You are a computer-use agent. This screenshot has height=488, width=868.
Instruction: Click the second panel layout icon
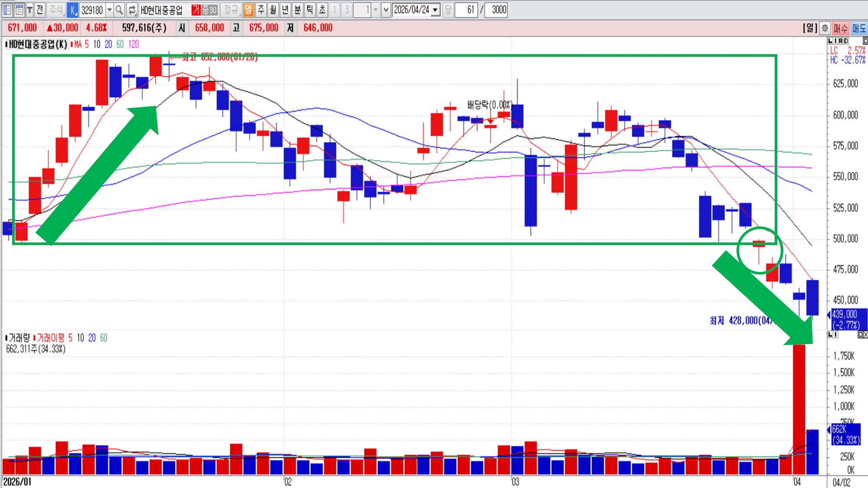pos(19,10)
